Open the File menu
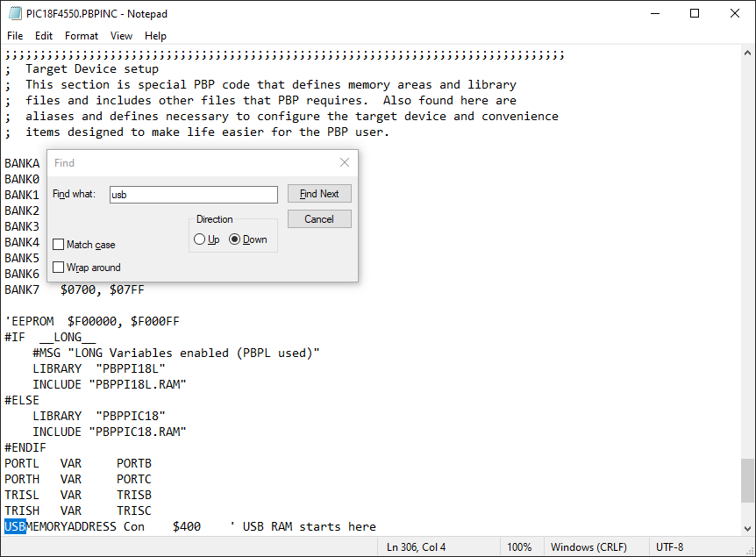The width and height of the screenshot is (756, 557). (15, 36)
